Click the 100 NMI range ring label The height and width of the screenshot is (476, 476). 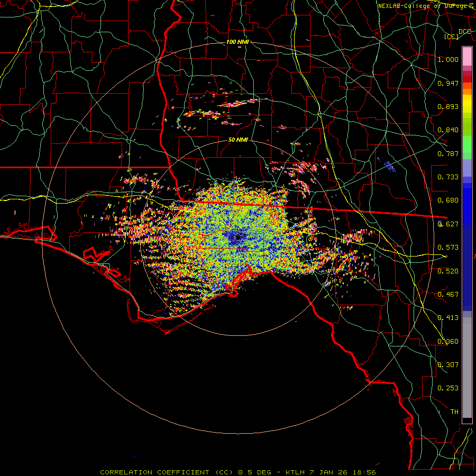point(237,42)
